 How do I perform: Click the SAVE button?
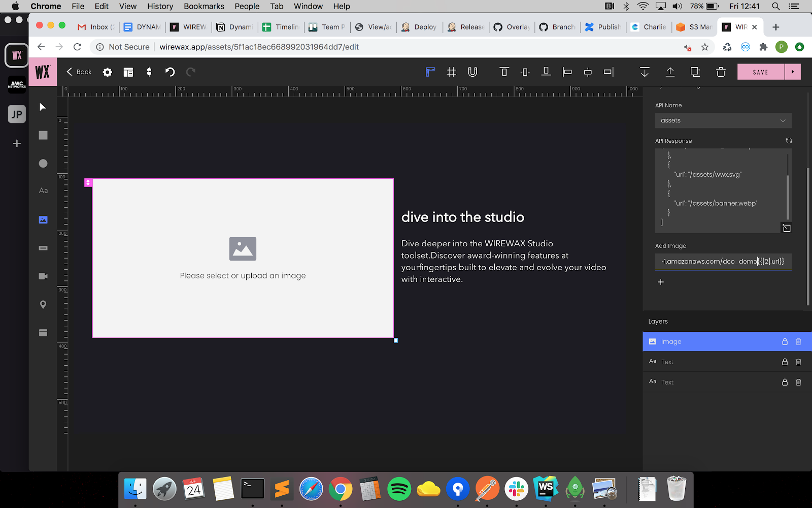pyautogui.click(x=760, y=72)
